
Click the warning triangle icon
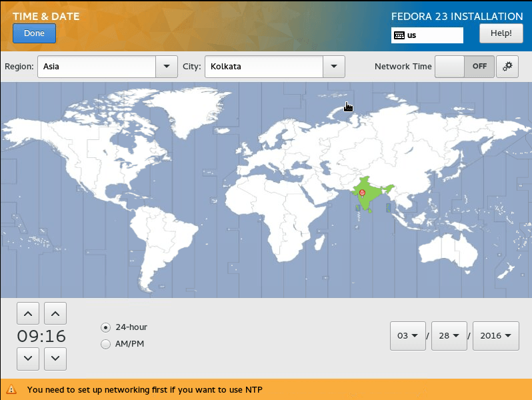(x=11, y=389)
